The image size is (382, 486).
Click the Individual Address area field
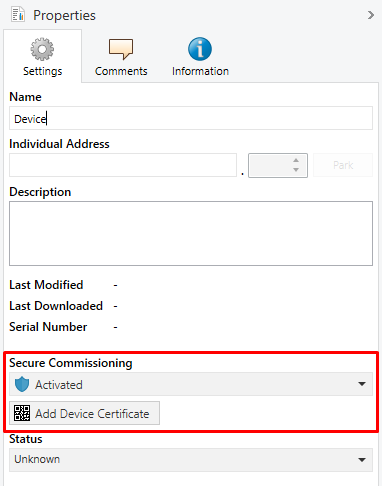pos(123,165)
